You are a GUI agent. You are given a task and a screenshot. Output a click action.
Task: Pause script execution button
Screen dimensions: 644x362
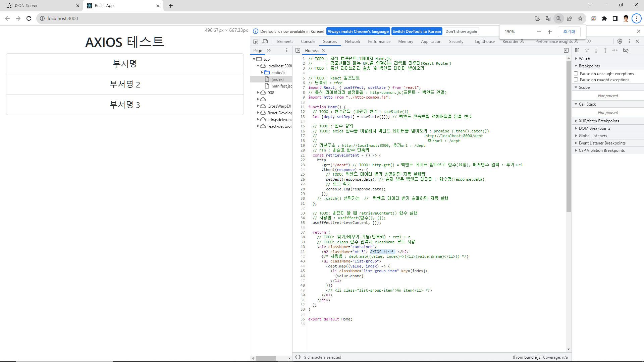tap(577, 50)
